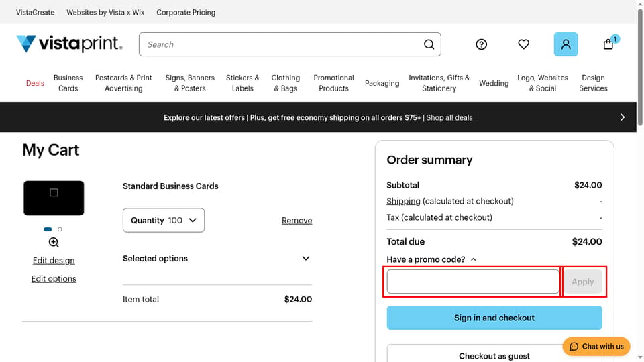This screenshot has width=644, height=362.
Task: Click the search magnifier icon
Action: coord(429,44)
